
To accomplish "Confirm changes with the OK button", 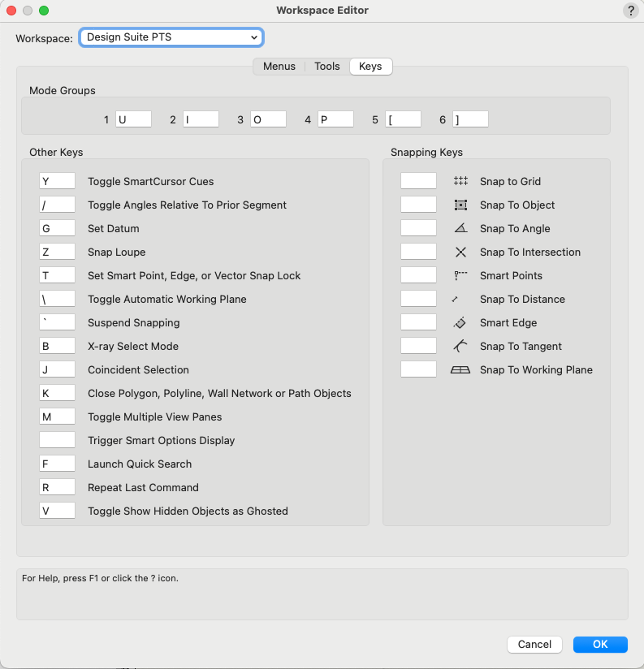I will pos(600,644).
